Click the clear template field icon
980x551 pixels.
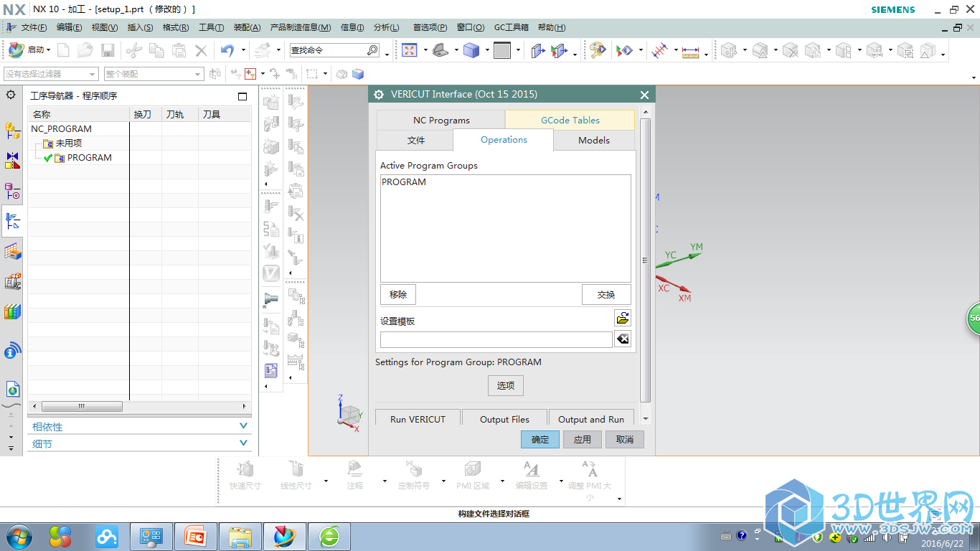pos(623,339)
